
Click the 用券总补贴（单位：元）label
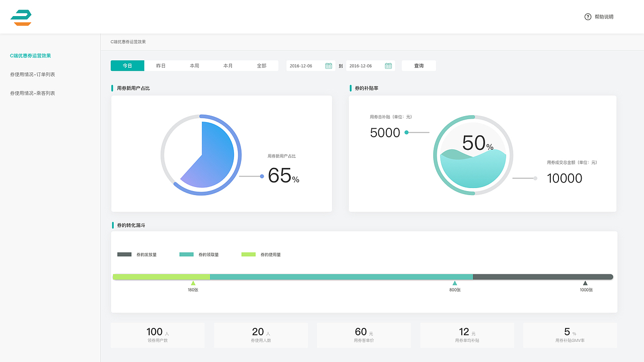[x=391, y=117]
